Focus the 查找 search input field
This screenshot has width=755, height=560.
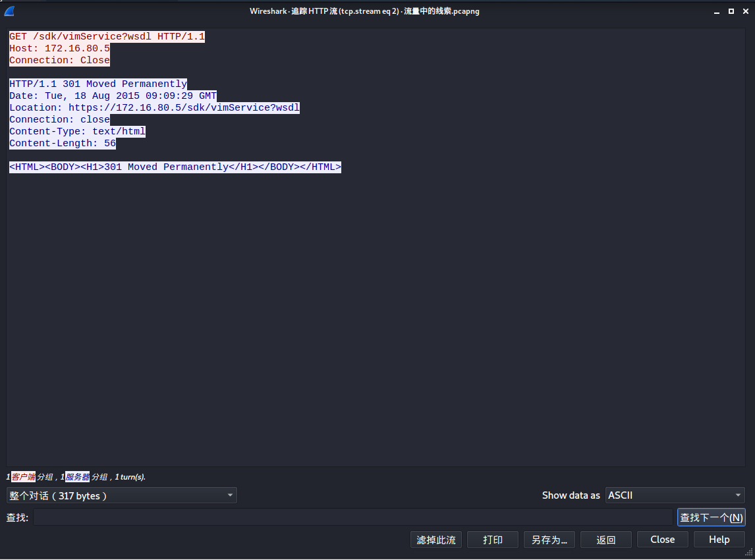click(x=352, y=518)
